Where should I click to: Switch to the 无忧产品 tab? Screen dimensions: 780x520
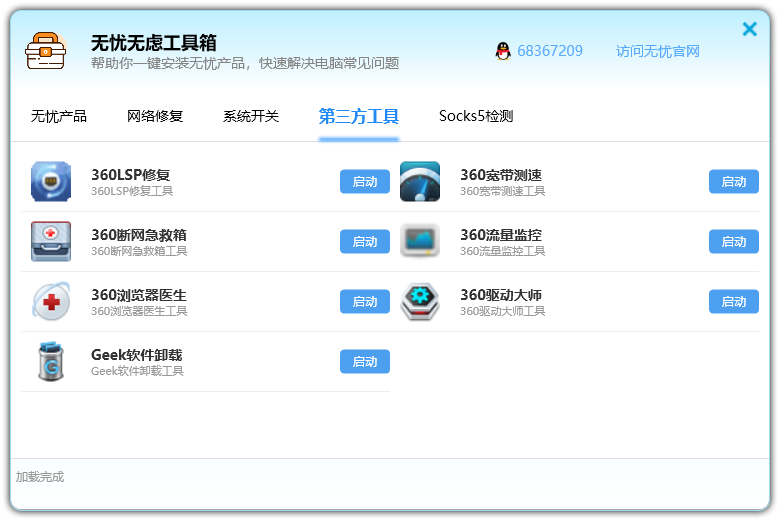59,116
